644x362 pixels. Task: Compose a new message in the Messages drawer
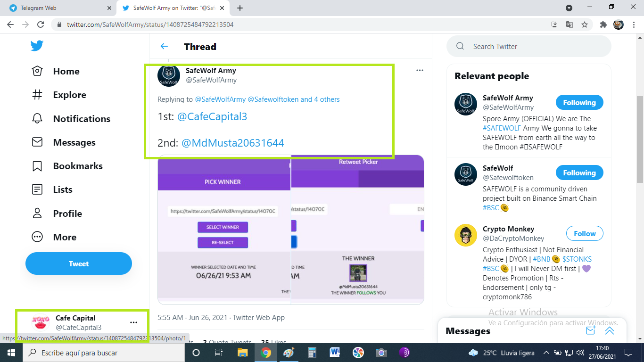coord(591,331)
